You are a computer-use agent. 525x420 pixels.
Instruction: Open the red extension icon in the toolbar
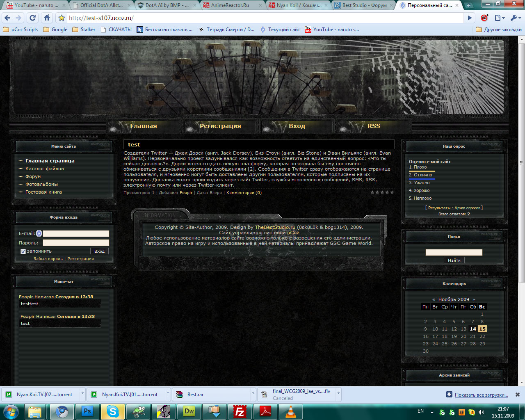pos(484,18)
